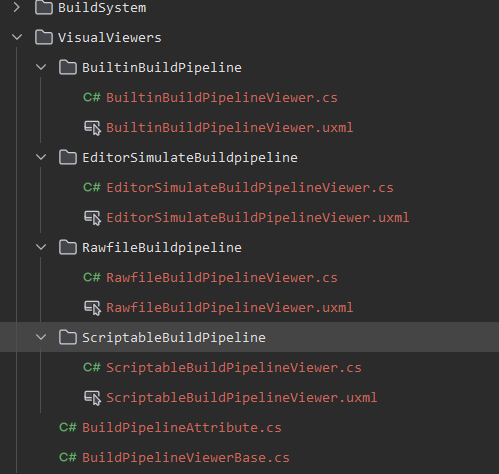Click the VisualViewers folder icon

[44, 37]
